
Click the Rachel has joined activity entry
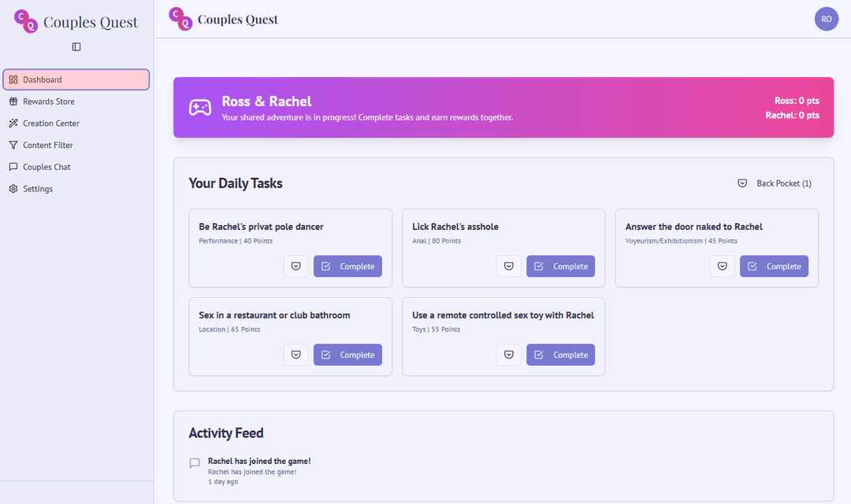(259, 461)
